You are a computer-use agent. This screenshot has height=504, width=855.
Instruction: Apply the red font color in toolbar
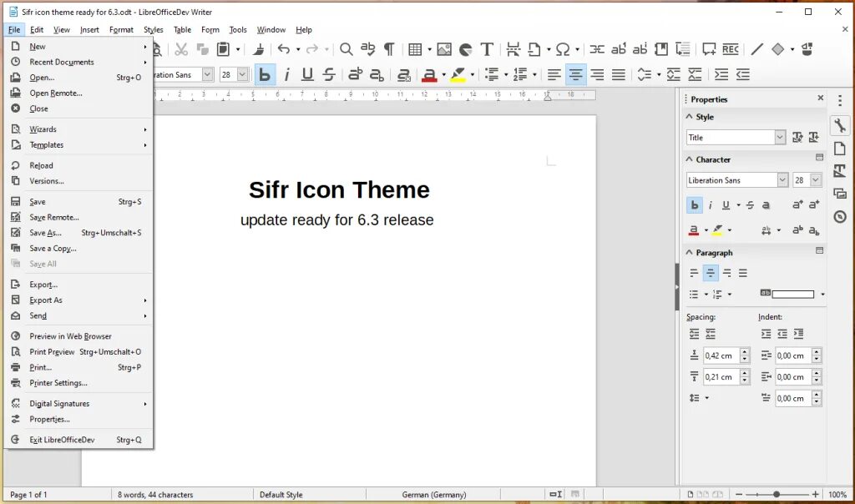[x=429, y=74]
